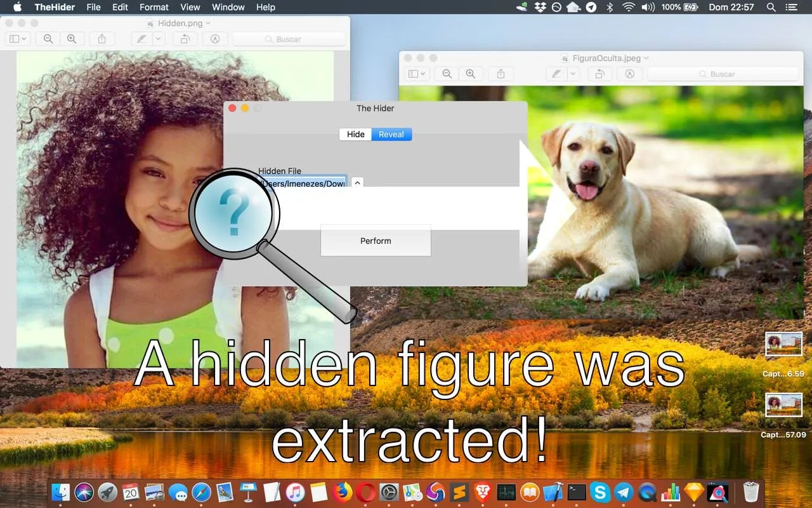Open the Window menu

[228, 7]
